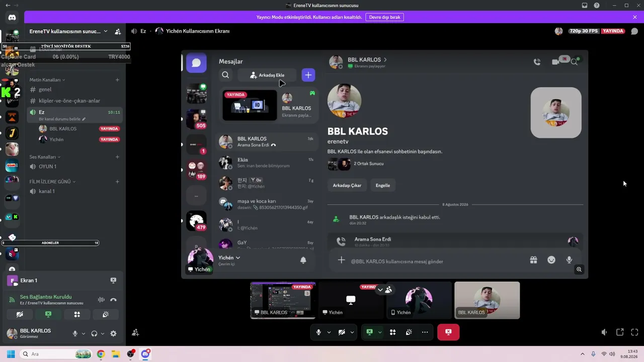
Task: Mute the stream volume speaker icon
Action: pyautogui.click(x=604, y=332)
